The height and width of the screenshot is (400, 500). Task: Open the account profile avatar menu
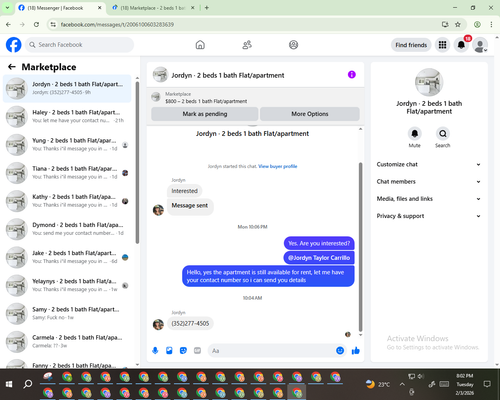point(480,45)
